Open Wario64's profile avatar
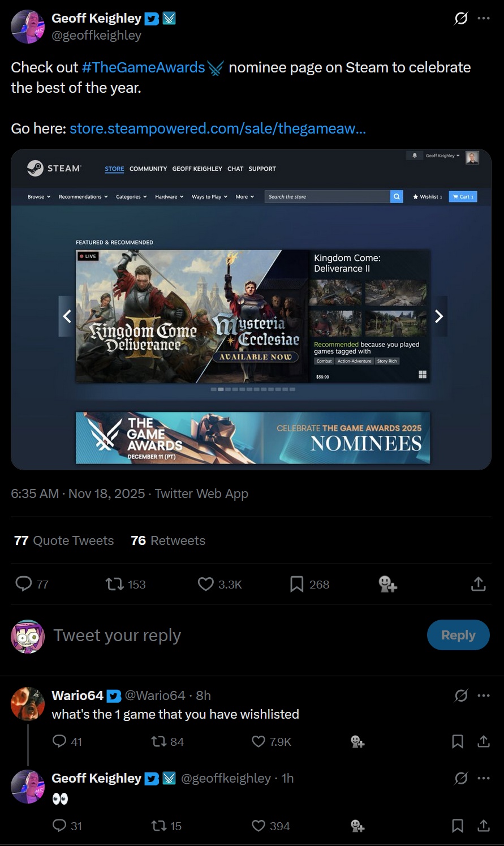The width and height of the screenshot is (504, 846). coord(28,703)
